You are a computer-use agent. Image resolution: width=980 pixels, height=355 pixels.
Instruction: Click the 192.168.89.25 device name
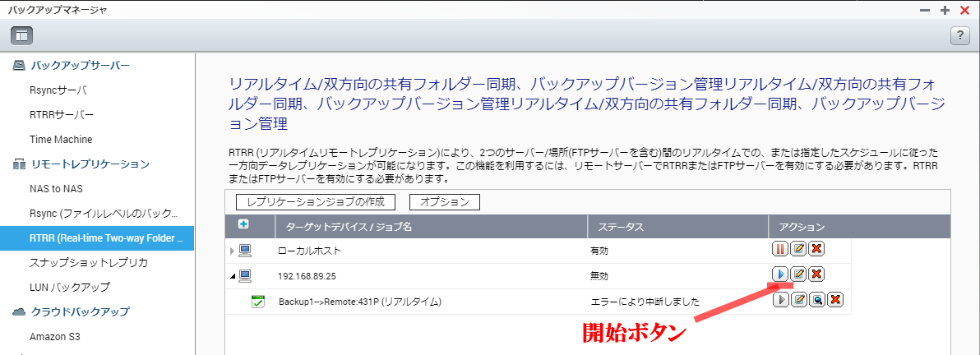(307, 275)
